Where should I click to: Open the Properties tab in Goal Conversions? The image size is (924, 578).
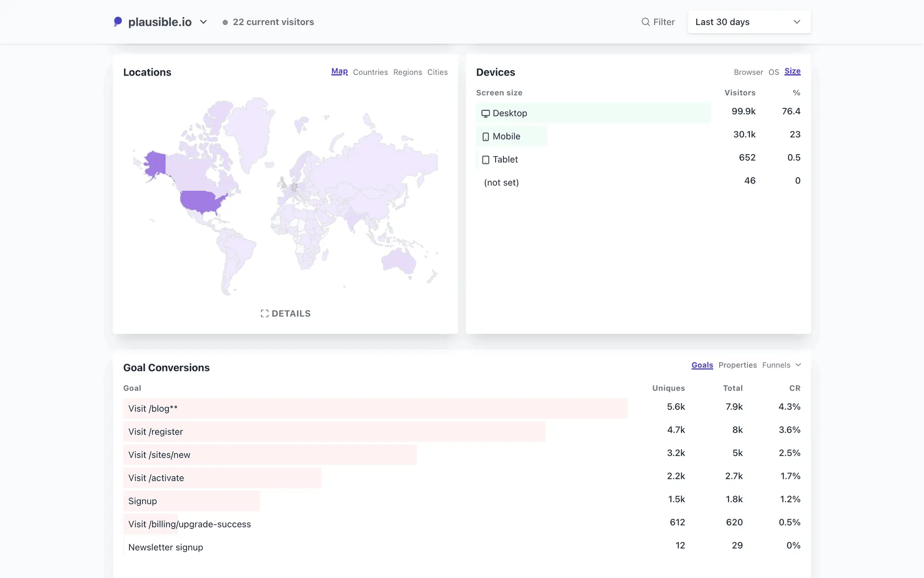[x=737, y=365]
